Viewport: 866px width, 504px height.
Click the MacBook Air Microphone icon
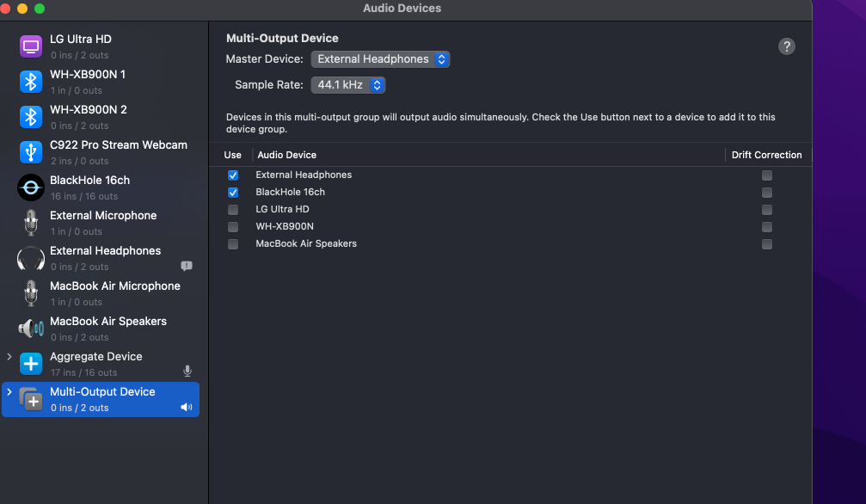tap(31, 293)
